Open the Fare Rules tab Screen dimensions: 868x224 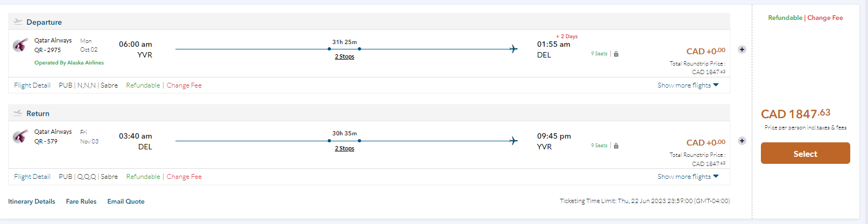(81, 201)
